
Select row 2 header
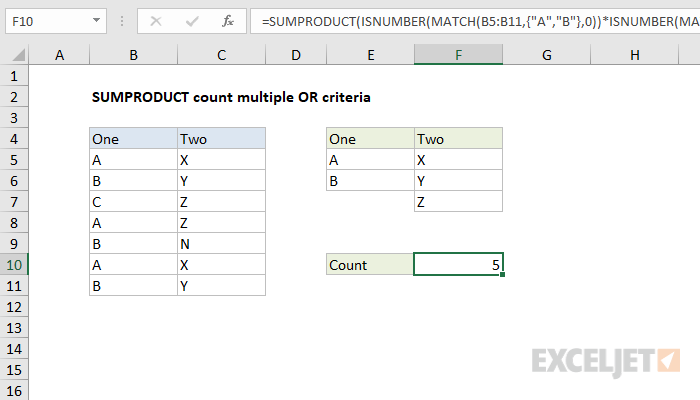14,97
